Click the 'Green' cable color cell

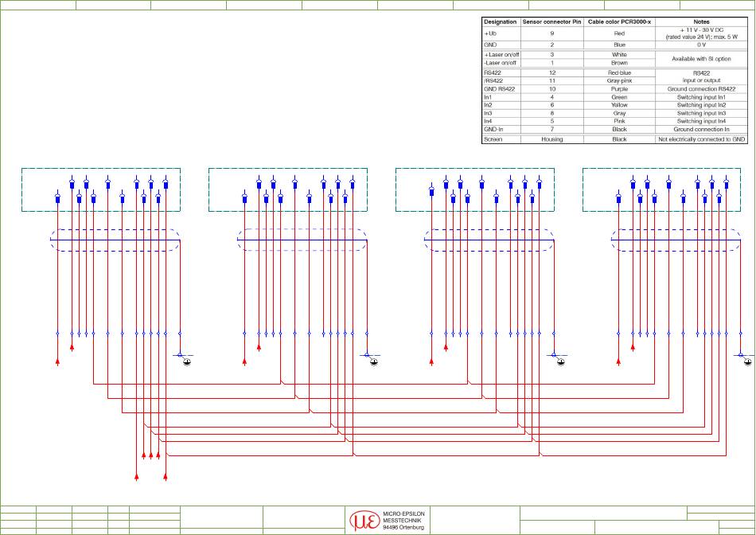(620, 97)
